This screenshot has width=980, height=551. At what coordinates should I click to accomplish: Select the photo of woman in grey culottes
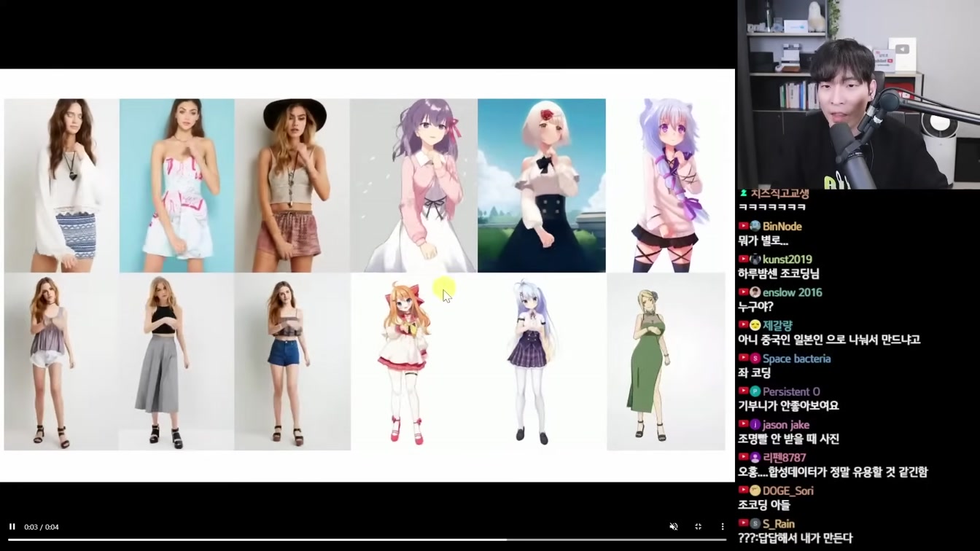(x=177, y=362)
